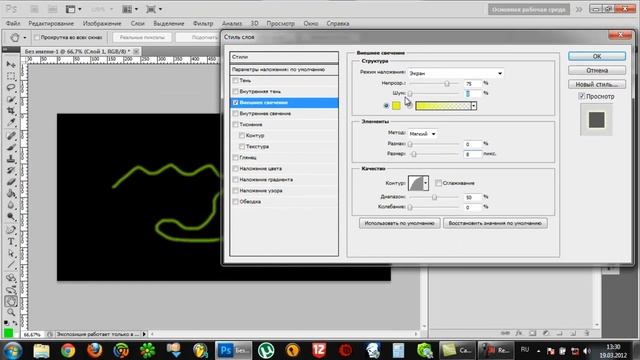Select the Healing Brush tool
The image size is (640, 360).
click(11, 135)
